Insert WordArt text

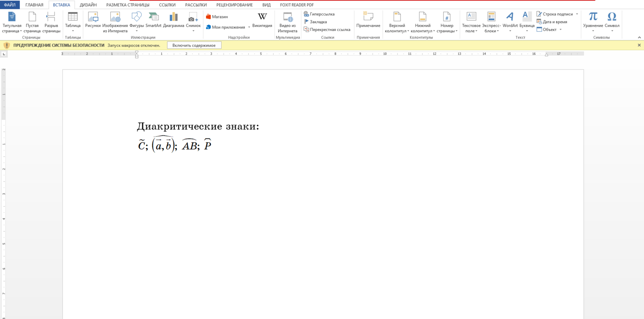510,20
